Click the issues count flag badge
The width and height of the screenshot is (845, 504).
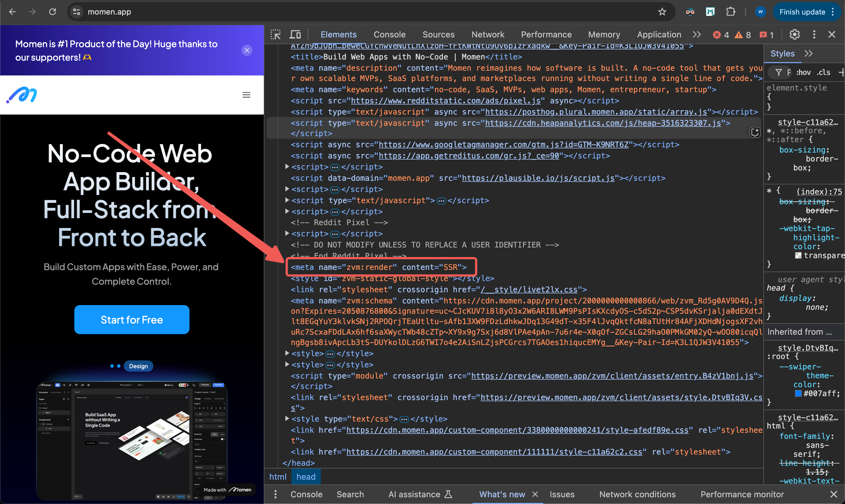(767, 35)
